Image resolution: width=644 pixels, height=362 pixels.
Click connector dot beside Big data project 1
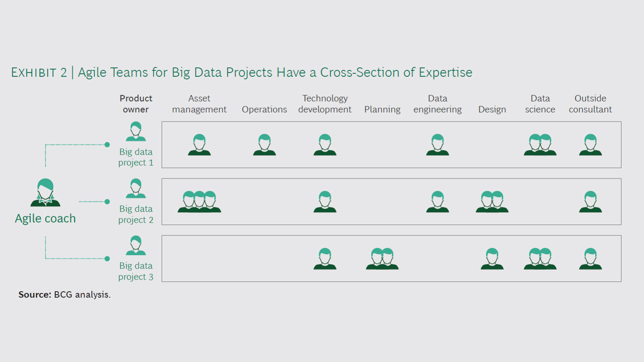107,145
